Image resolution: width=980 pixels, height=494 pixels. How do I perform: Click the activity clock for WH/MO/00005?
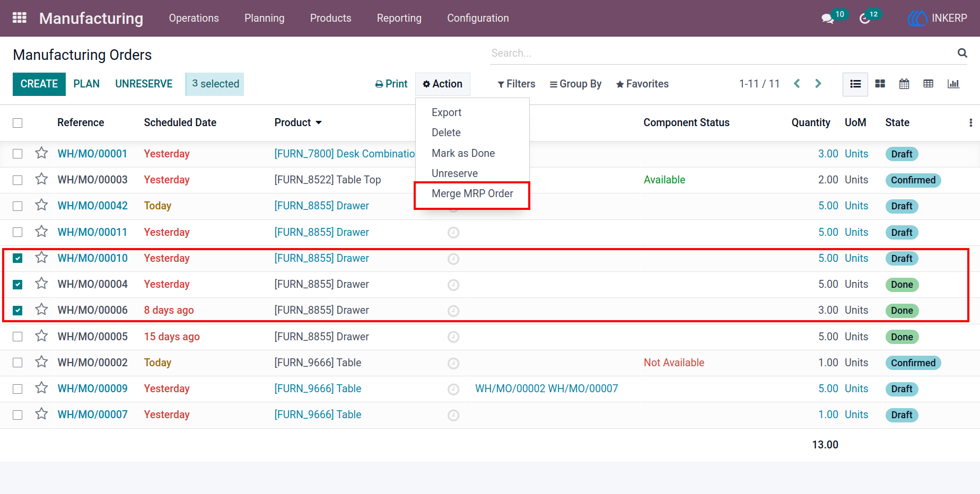pyautogui.click(x=453, y=337)
